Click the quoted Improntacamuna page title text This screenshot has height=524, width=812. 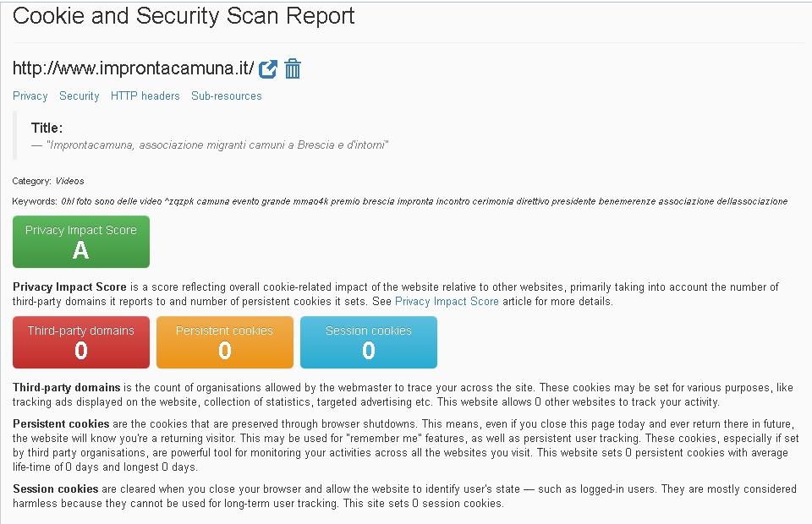point(217,145)
